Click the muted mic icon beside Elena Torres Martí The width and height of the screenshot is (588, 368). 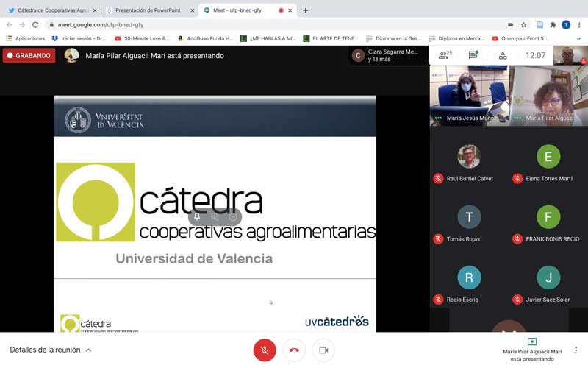517,178
